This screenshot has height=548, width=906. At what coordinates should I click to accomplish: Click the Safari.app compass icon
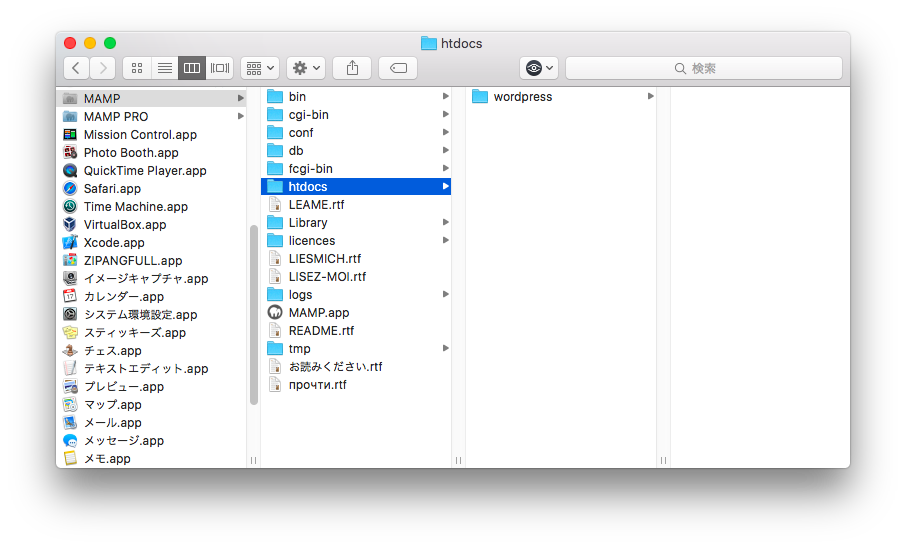70,188
